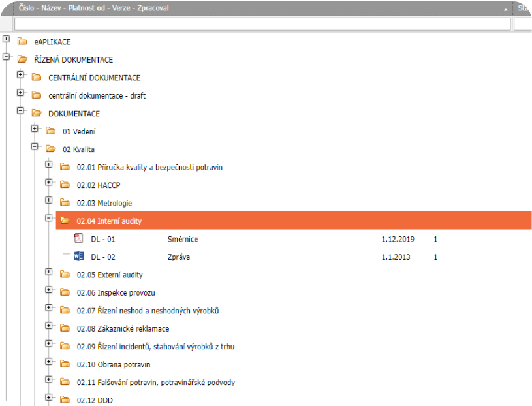Open the Směrnice document row
532x406 pixels.
pos(183,240)
